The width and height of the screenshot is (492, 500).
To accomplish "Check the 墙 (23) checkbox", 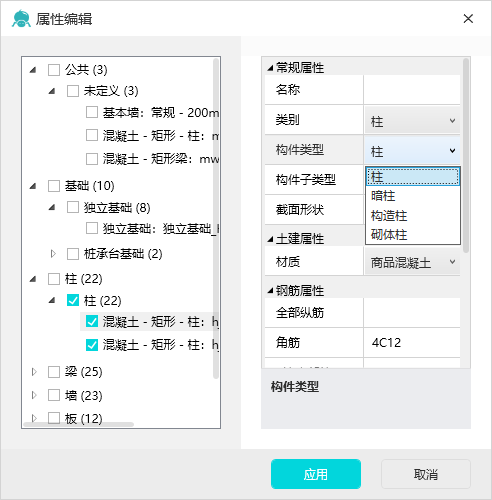I will coord(54,395).
